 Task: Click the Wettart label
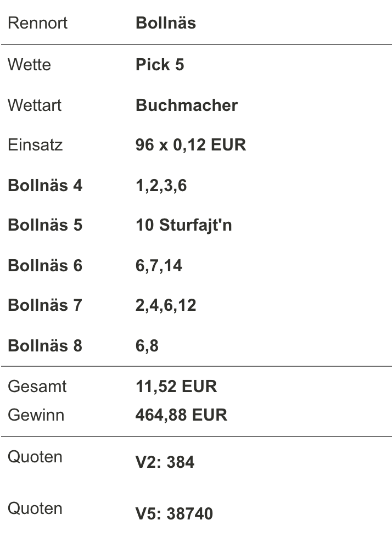point(35,105)
